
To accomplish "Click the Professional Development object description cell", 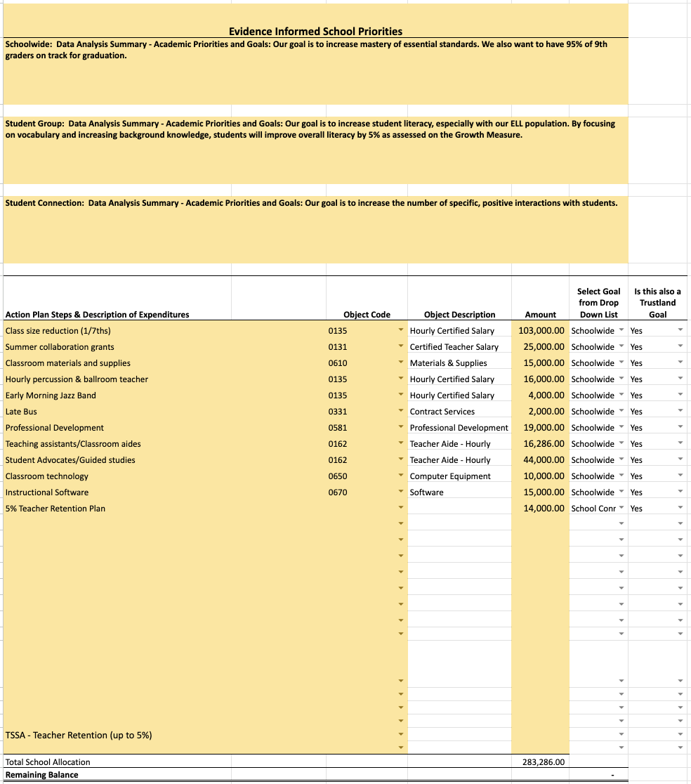I will pos(459,428).
